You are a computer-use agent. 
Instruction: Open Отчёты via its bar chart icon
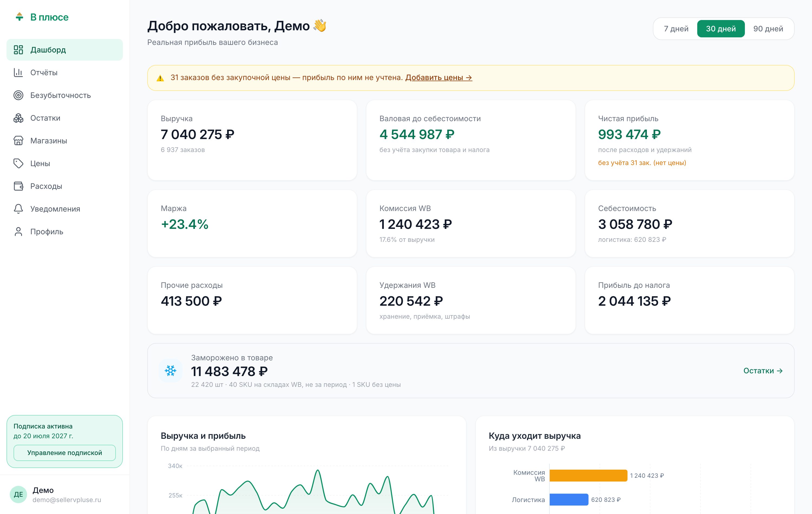pos(18,73)
